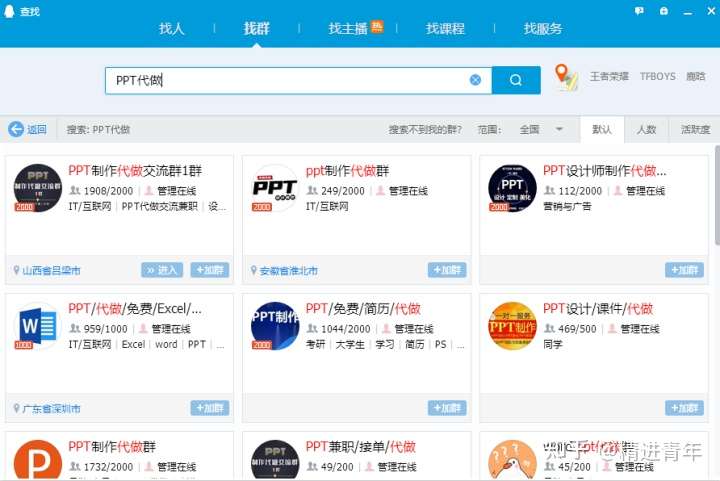The width and height of the screenshot is (720, 481).
Task: Switch to the 找群 tab
Action: point(256,28)
